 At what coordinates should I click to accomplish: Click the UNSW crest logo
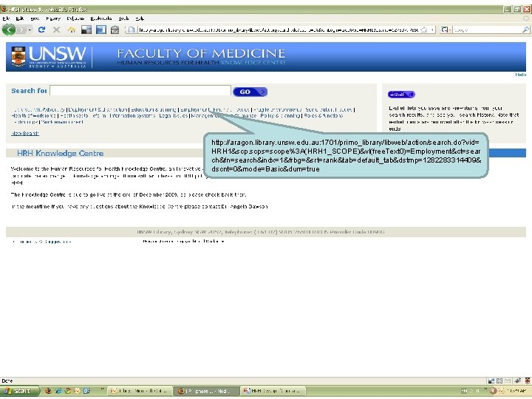pos(18,56)
